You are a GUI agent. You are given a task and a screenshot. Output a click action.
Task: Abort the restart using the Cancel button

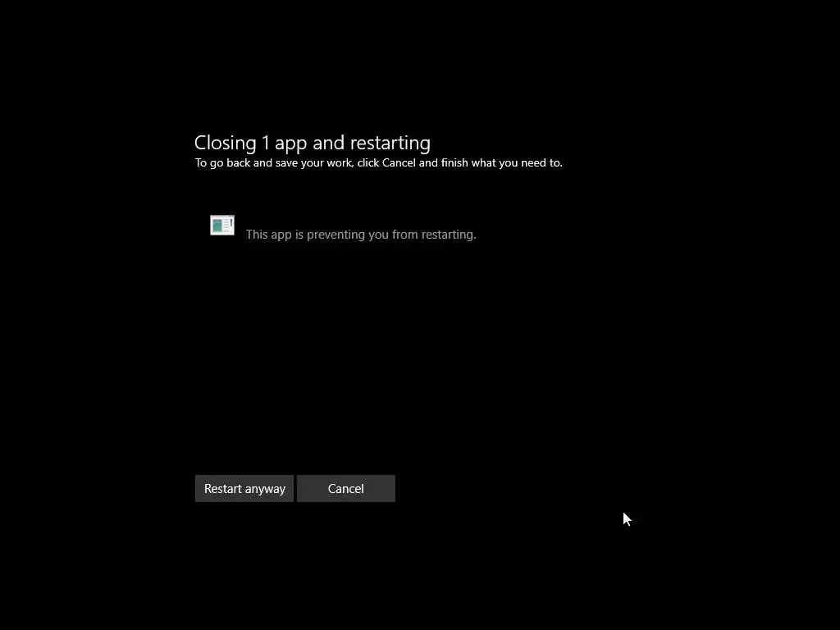[346, 489]
